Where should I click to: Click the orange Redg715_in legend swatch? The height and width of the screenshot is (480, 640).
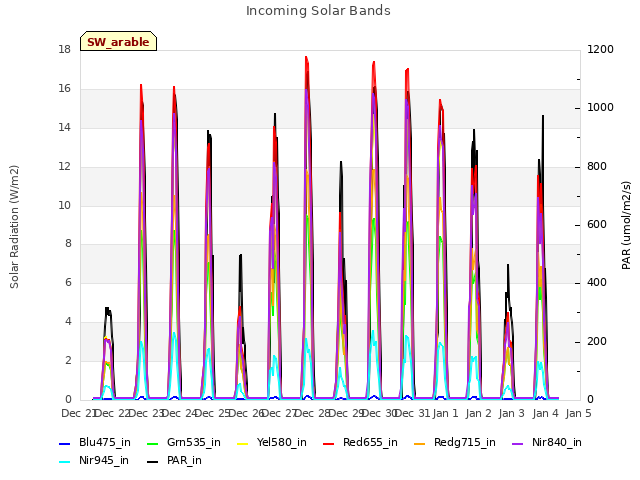pyautogui.click(x=420, y=444)
